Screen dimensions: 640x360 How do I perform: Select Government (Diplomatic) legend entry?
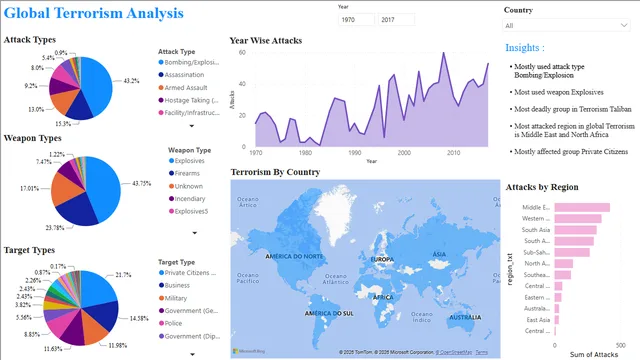pos(189,336)
